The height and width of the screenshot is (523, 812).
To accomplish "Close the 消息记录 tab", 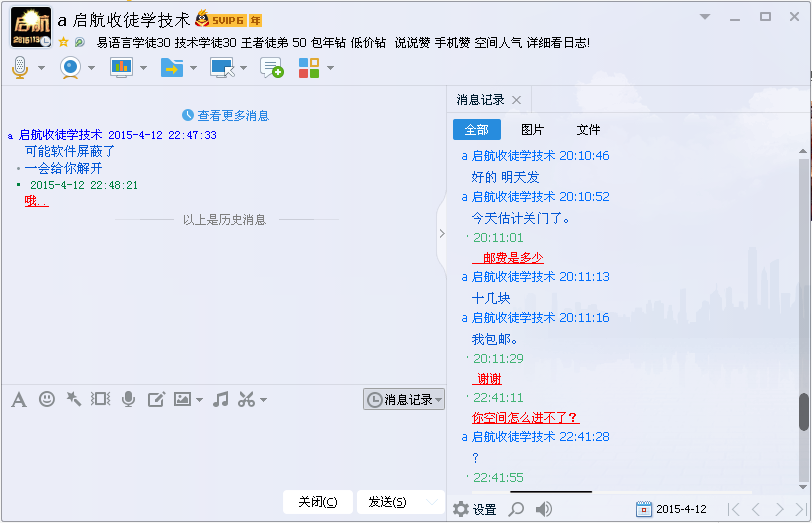I will 516,100.
